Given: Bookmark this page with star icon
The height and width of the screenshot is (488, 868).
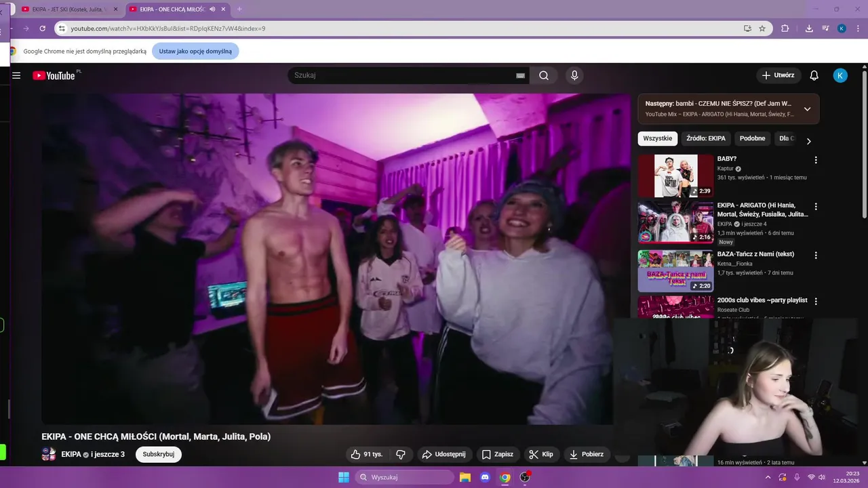Looking at the screenshot, I should (762, 28).
